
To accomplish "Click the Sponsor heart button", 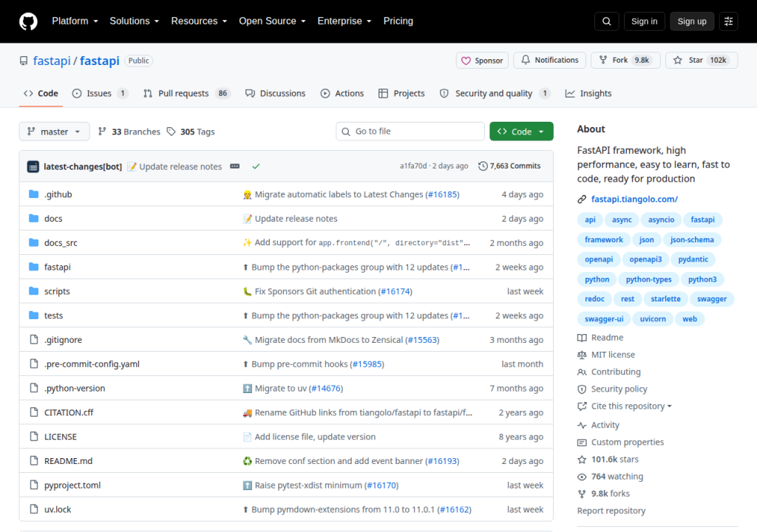I will pyautogui.click(x=482, y=61).
